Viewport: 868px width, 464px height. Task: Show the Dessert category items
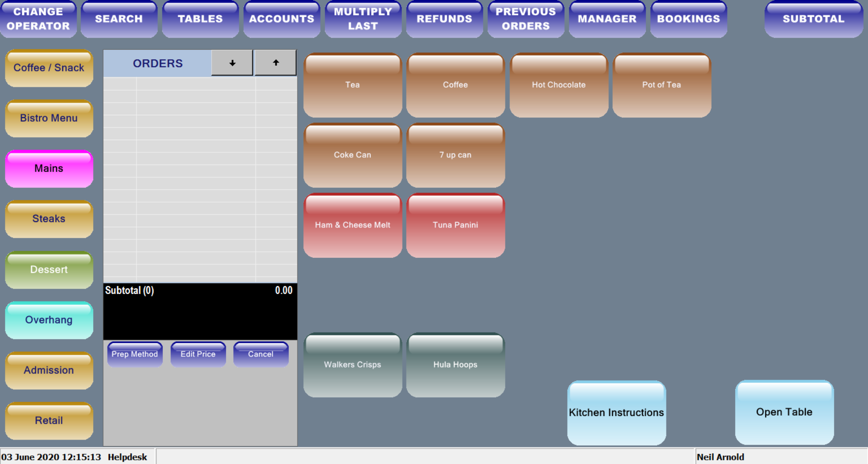pos(49,270)
